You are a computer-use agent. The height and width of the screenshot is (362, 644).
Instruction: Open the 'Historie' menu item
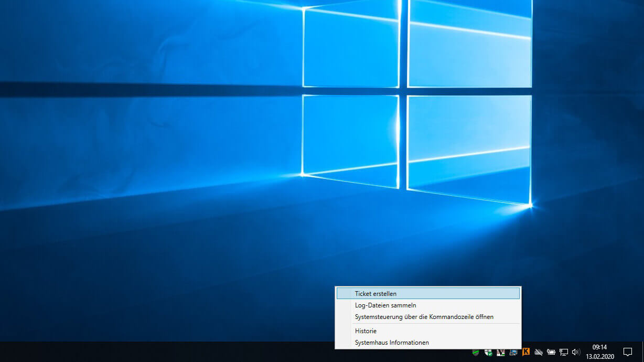pyautogui.click(x=366, y=331)
